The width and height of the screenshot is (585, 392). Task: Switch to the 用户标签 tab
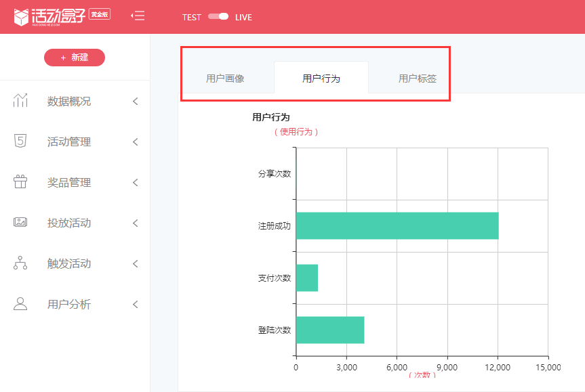point(418,79)
